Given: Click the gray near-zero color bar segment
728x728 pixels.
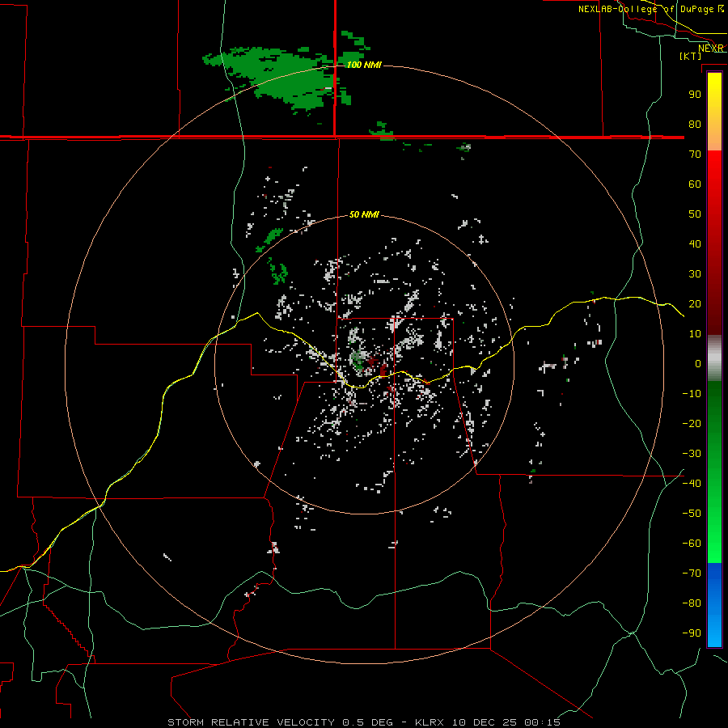Looking at the screenshot, I should pos(714,358).
